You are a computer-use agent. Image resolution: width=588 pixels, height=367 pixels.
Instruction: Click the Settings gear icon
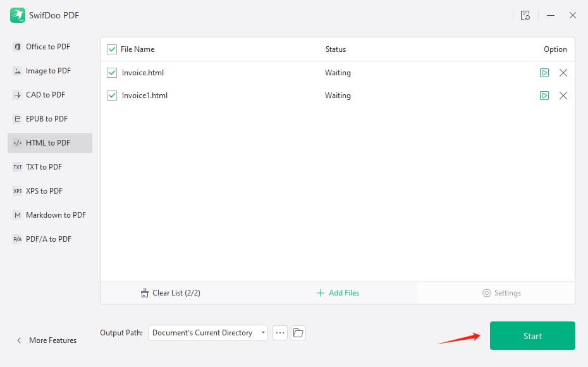click(486, 293)
